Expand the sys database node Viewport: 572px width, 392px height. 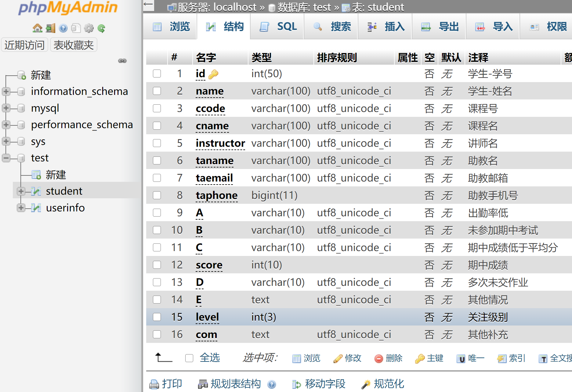click(x=6, y=141)
